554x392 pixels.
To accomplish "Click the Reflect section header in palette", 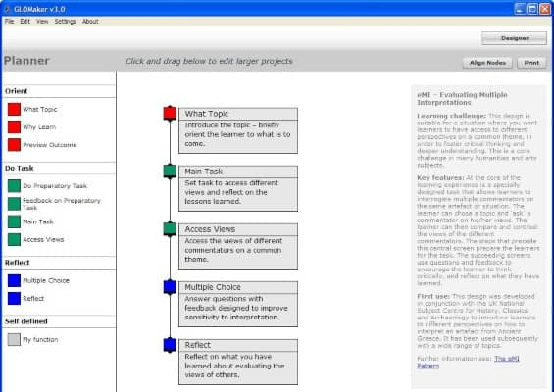I will 18,263.
